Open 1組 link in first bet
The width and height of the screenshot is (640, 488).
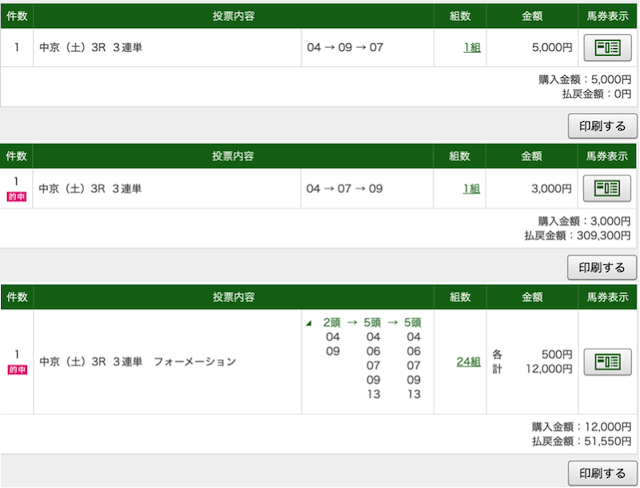pos(472,48)
